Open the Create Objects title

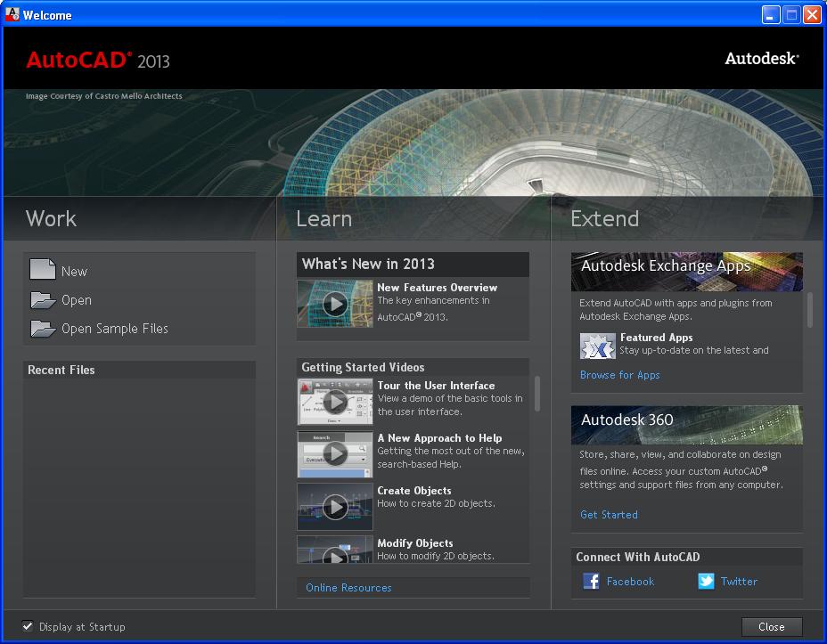click(414, 491)
